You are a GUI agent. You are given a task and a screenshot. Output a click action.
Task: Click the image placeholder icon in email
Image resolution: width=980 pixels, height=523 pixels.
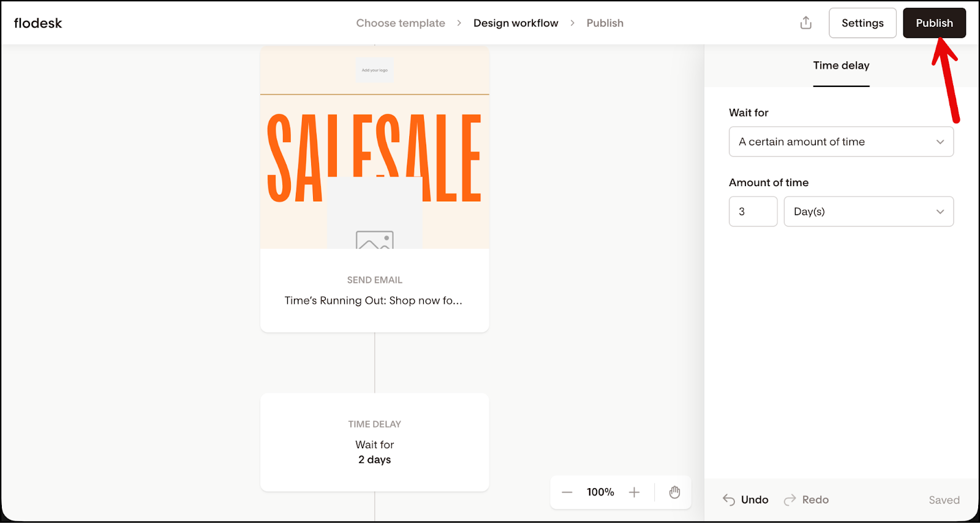[x=374, y=240]
